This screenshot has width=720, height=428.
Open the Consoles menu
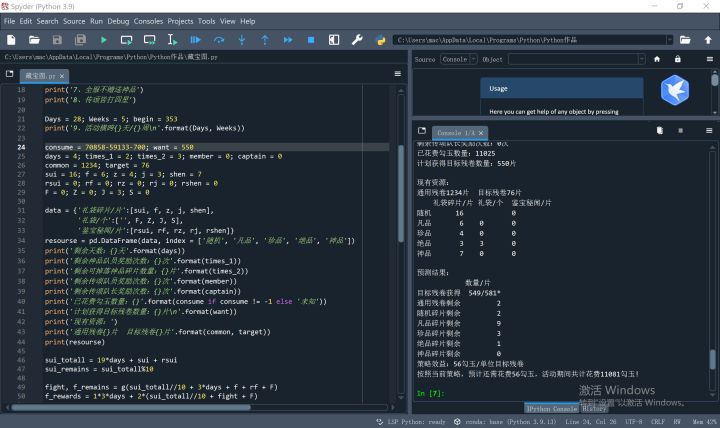coord(148,21)
